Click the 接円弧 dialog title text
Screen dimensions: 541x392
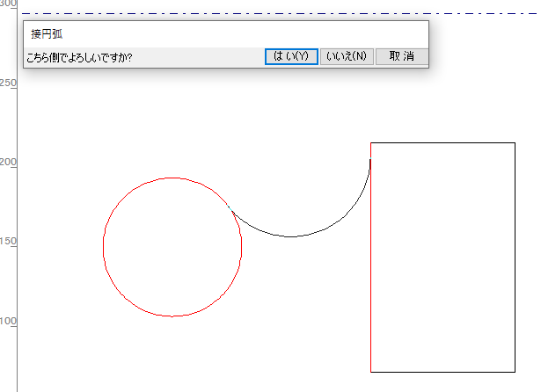click(47, 34)
